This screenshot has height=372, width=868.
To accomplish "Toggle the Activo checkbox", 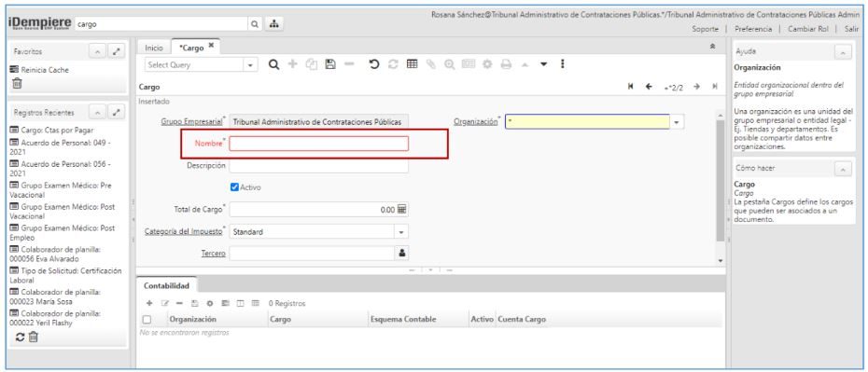I will pos(234,187).
